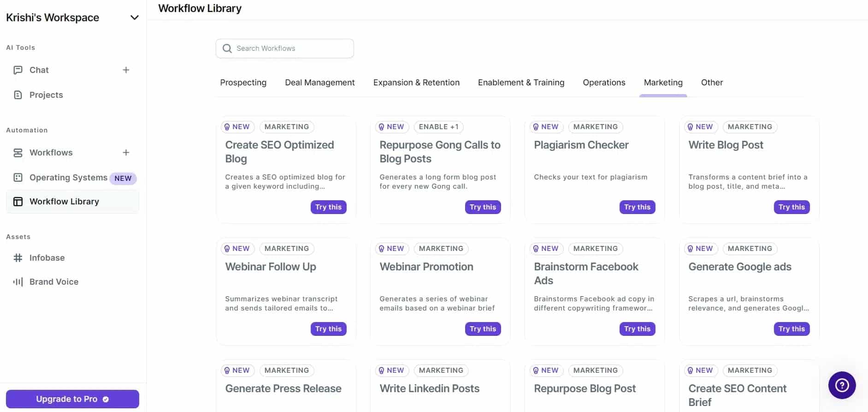Try the Create SEO Optimized Blog workflow
Viewport: 868px width, 412px height.
328,207
